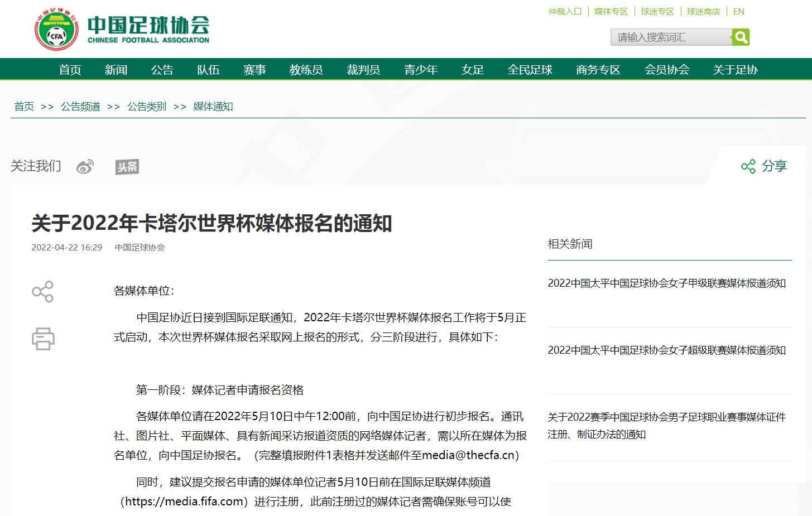Open the Weibo follow icon
The height and width of the screenshot is (516, 812).
point(85,166)
